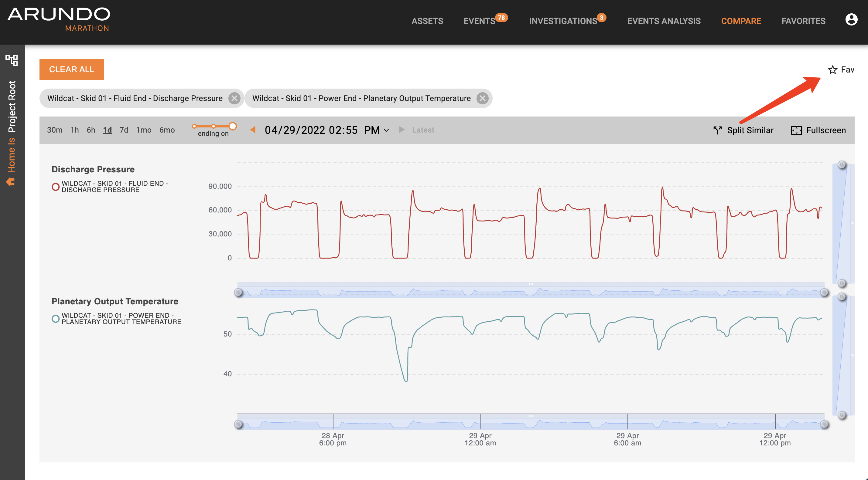Open the date time dropdown chevron
The image size is (868, 480).
pos(387,130)
